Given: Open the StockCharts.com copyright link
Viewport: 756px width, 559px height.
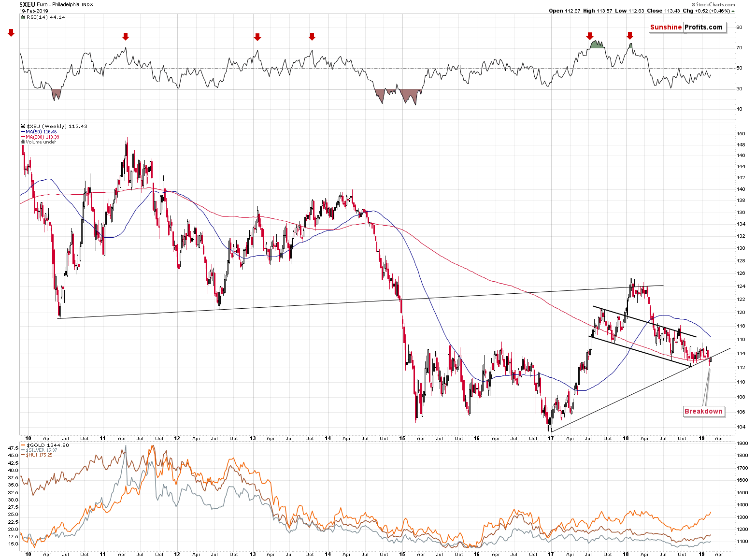Looking at the screenshot, I should click(x=713, y=4).
